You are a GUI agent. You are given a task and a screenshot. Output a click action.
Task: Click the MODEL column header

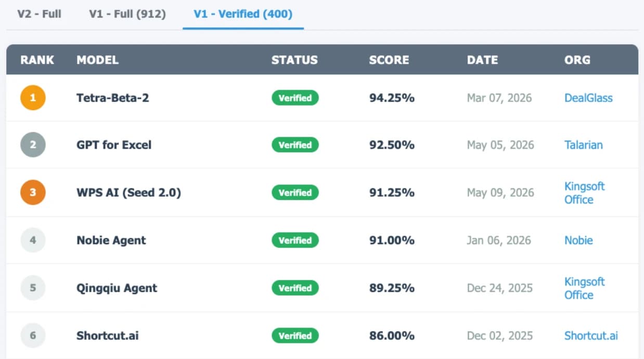click(x=97, y=60)
